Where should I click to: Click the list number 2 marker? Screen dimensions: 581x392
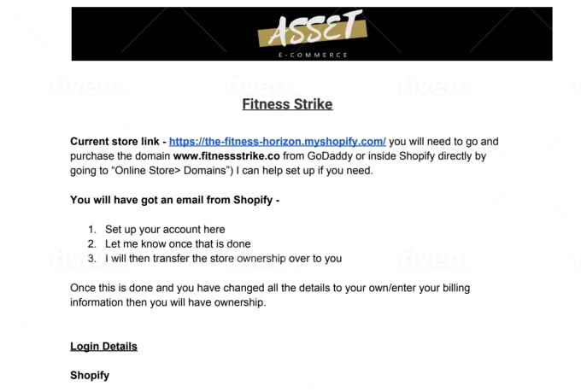click(x=92, y=243)
